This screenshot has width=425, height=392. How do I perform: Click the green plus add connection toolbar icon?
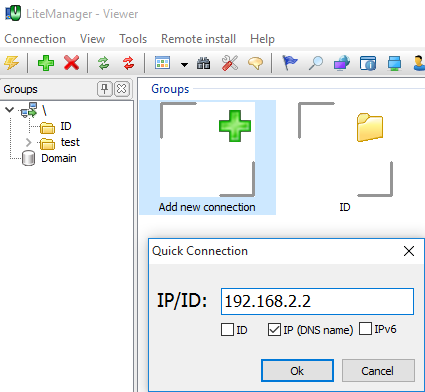click(46, 63)
